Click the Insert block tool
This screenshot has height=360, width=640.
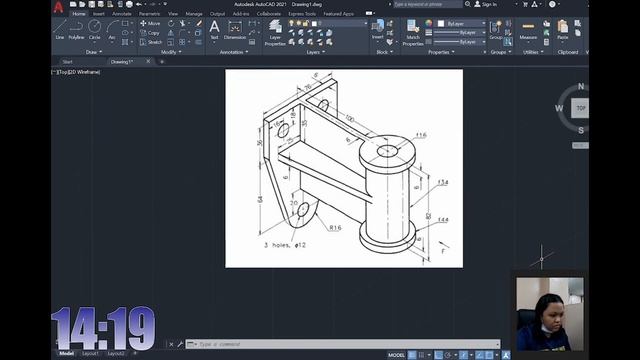point(378,29)
